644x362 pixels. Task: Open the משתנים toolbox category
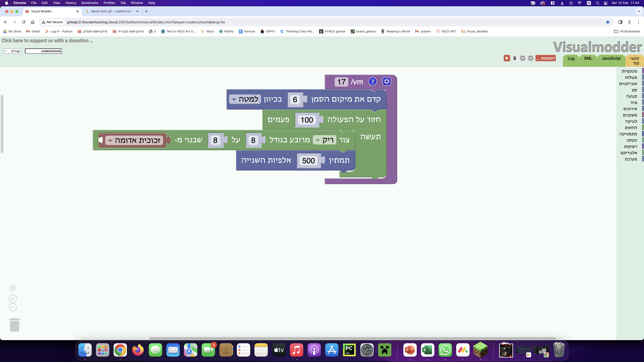tap(630, 115)
